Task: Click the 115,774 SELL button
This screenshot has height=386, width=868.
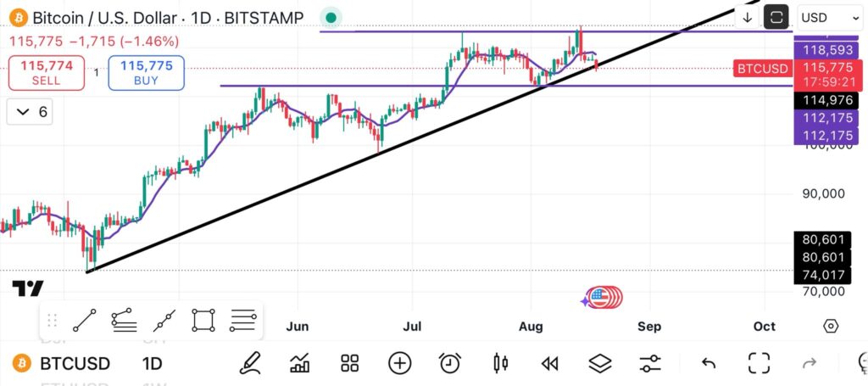Action: (47, 73)
